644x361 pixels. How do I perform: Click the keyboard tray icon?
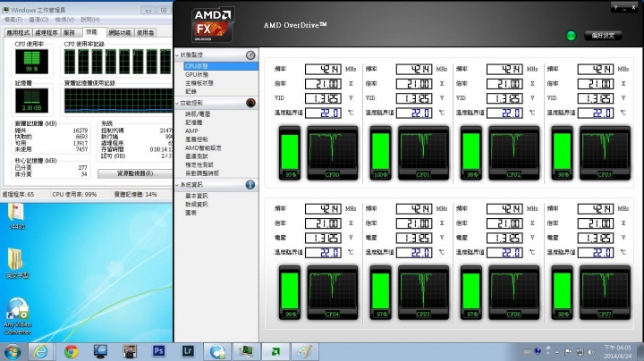[528, 352]
